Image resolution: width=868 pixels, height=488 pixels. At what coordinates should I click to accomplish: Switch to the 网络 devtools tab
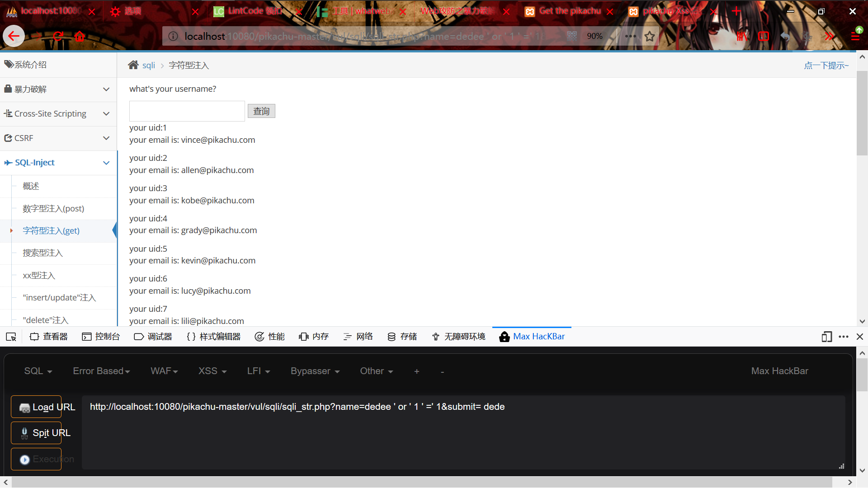pyautogui.click(x=358, y=337)
